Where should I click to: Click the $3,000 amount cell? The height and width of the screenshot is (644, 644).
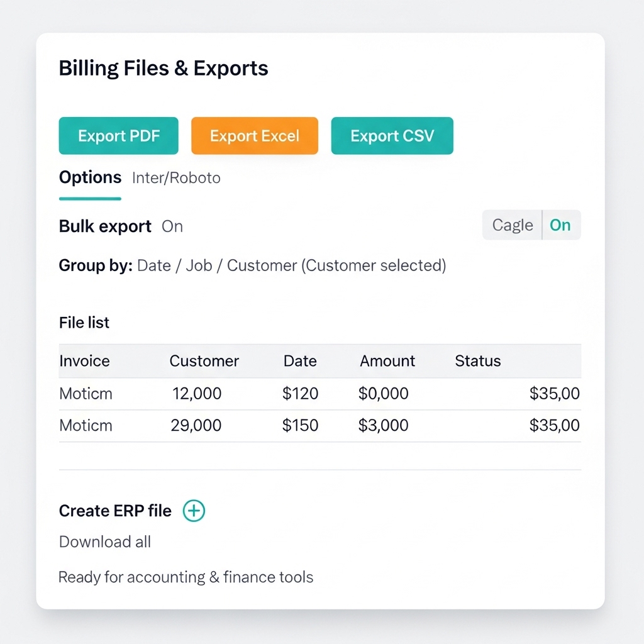(384, 425)
